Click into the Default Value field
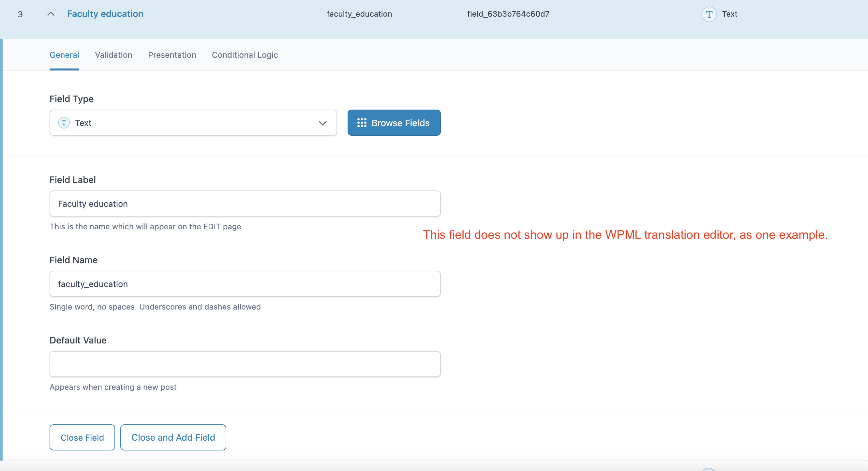868x471 pixels. point(245,364)
